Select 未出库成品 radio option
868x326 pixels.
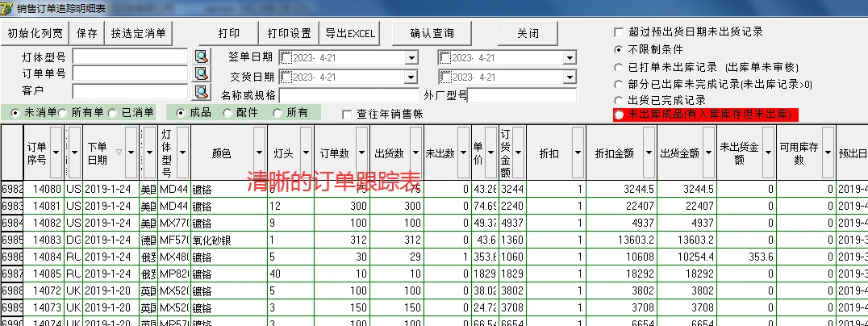(619, 115)
